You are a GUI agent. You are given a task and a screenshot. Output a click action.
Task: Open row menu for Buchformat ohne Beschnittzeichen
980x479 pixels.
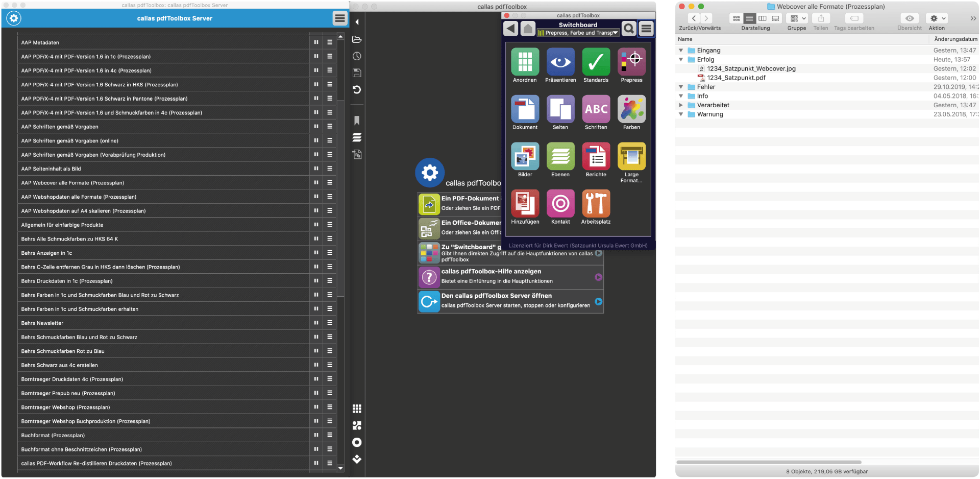330,449
